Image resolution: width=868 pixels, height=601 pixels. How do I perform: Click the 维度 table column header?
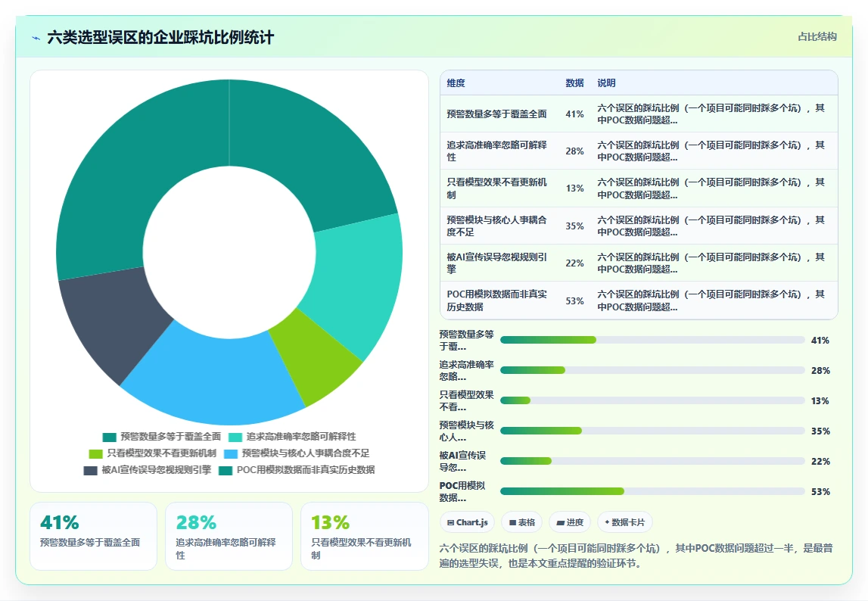point(456,83)
